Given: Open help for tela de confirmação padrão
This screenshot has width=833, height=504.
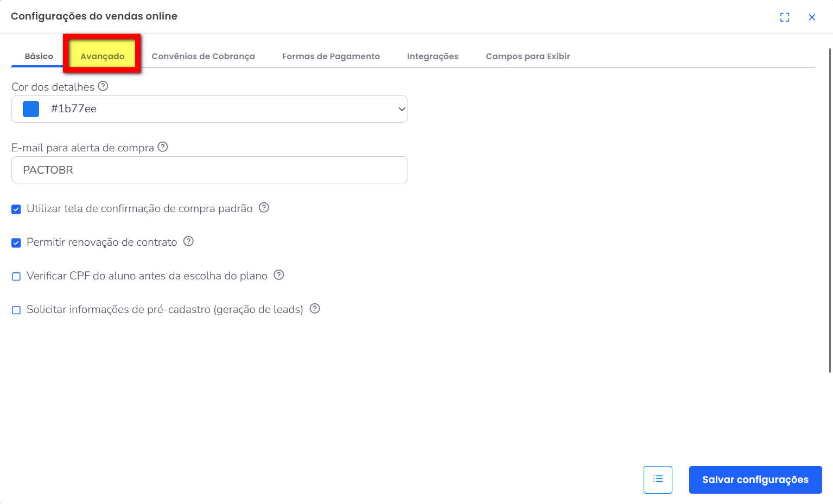Looking at the screenshot, I should point(264,208).
